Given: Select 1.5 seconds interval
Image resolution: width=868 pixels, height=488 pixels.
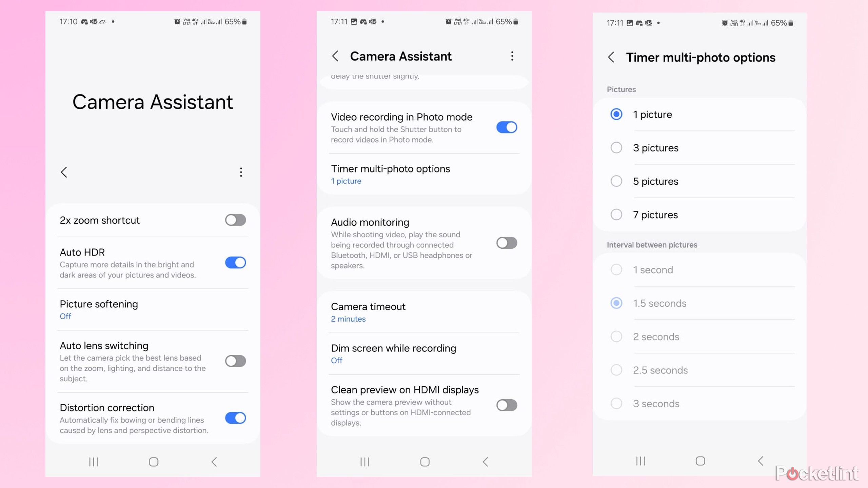Looking at the screenshot, I should 616,303.
